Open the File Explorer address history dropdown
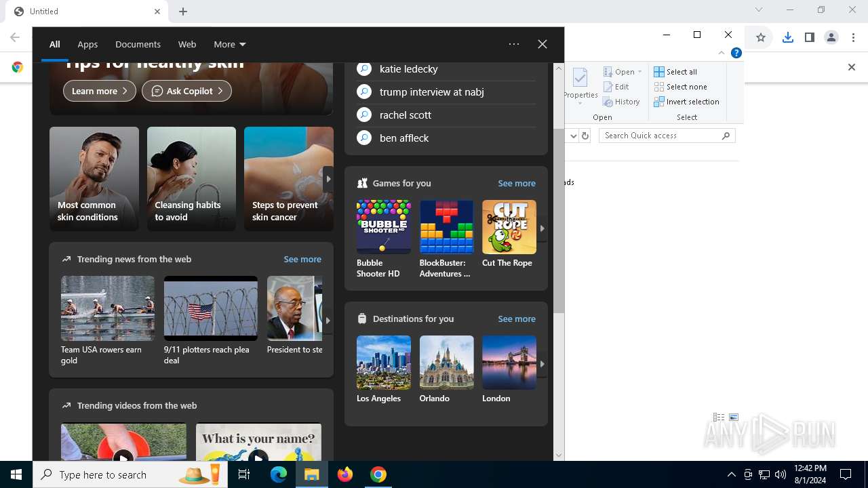 pyautogui.click(x=573, y=136)
